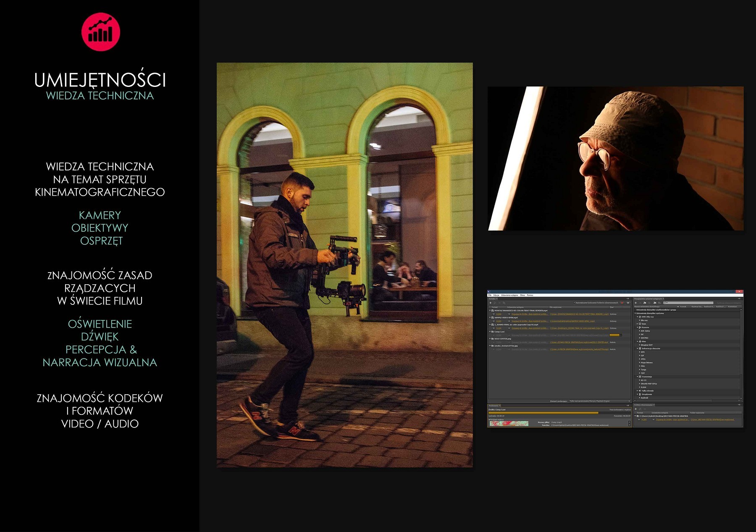756x532 pixels.
Task: Add a watch folder with plus icon
Action: (x=635, y=409)
